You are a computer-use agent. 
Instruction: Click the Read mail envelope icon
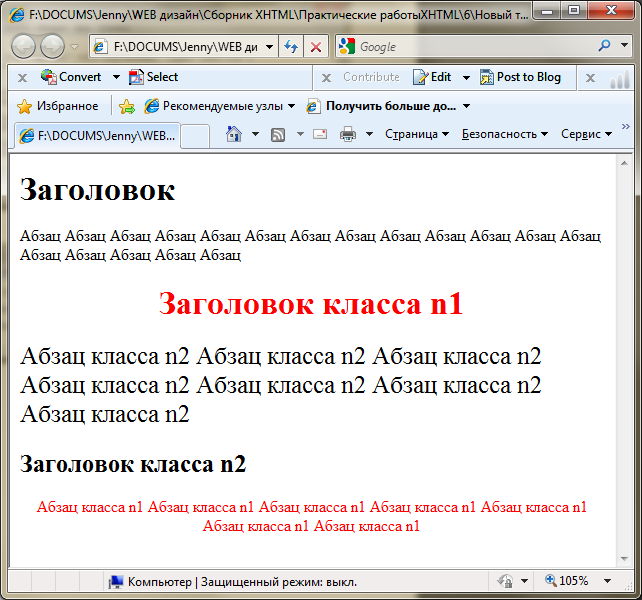(x=320, y=134)
